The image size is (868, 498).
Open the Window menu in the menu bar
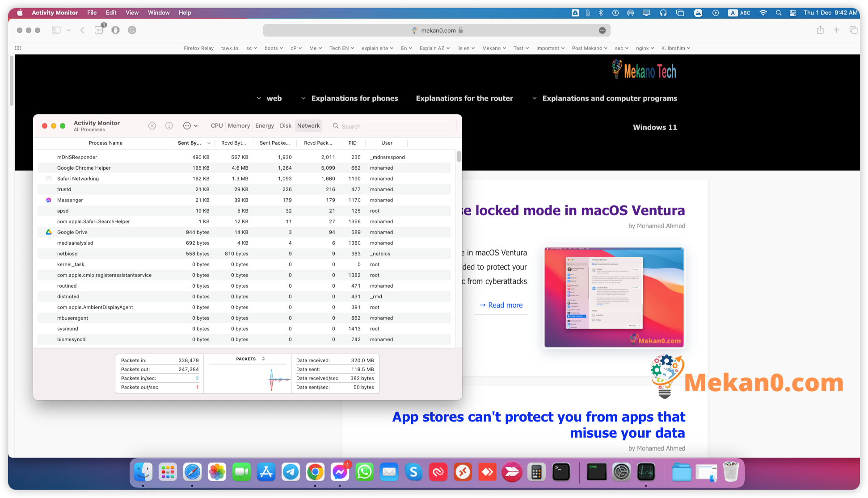[x=159, y=13]
